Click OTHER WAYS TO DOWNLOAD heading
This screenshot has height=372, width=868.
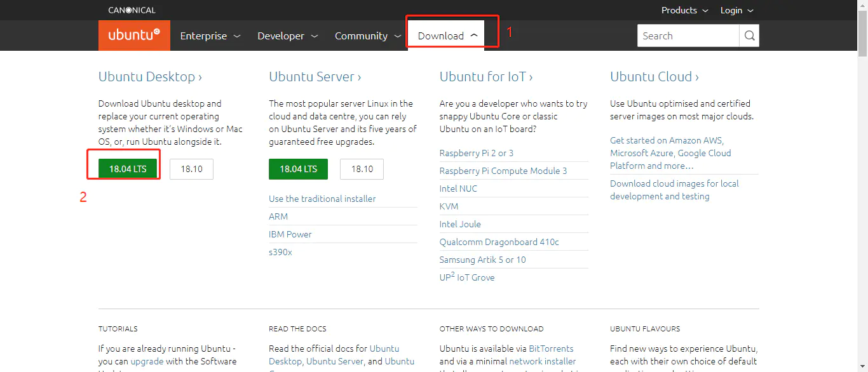[491, 329]
